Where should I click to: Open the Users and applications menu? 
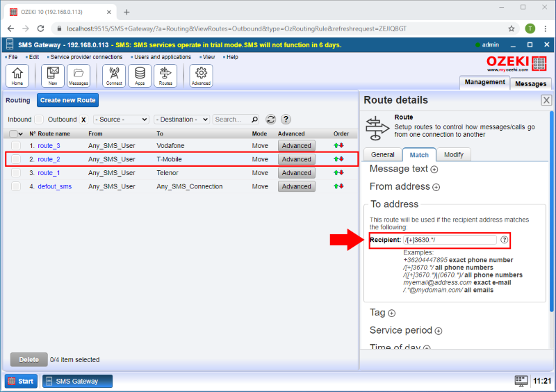coord(163,57)
